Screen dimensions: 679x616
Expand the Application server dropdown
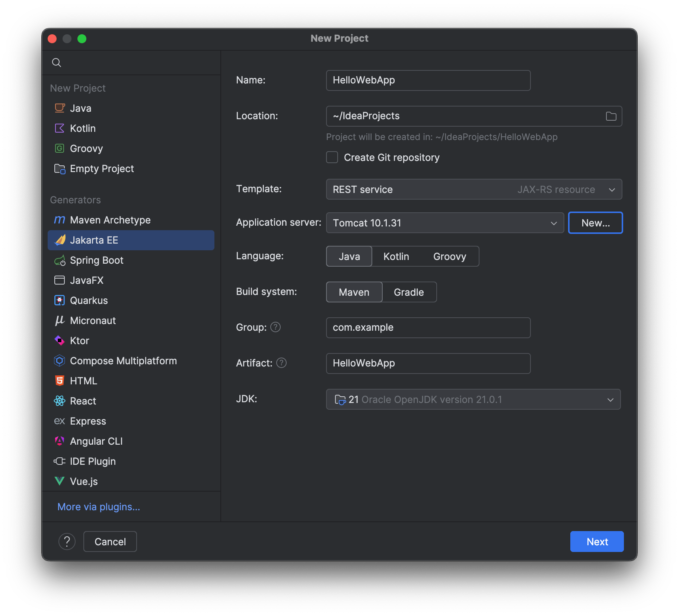445,223
